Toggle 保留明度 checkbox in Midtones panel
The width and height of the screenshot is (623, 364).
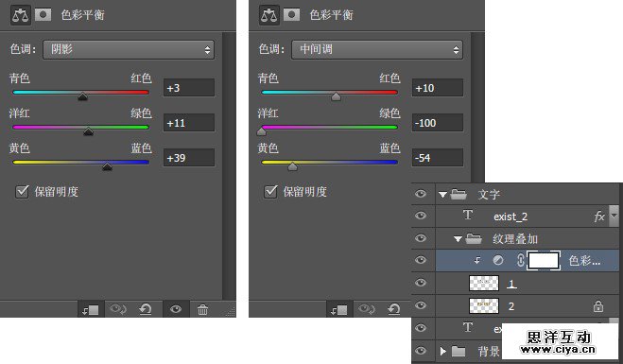coord(270,192)
